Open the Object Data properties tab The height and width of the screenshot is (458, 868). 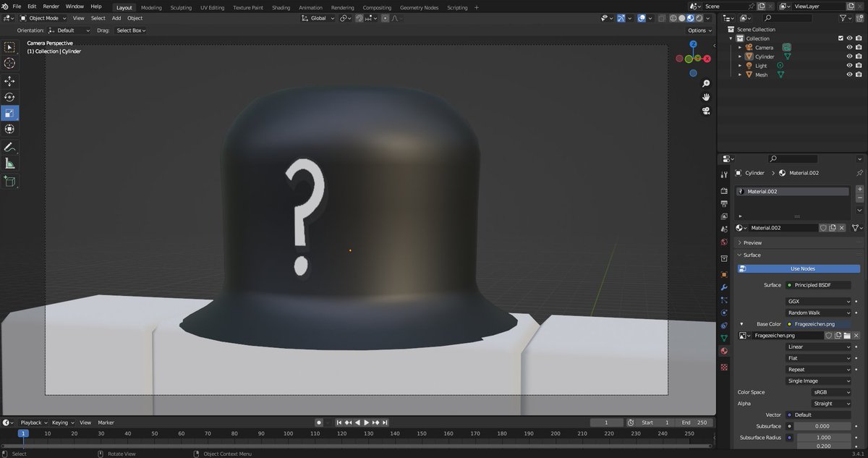click(724, 338)
